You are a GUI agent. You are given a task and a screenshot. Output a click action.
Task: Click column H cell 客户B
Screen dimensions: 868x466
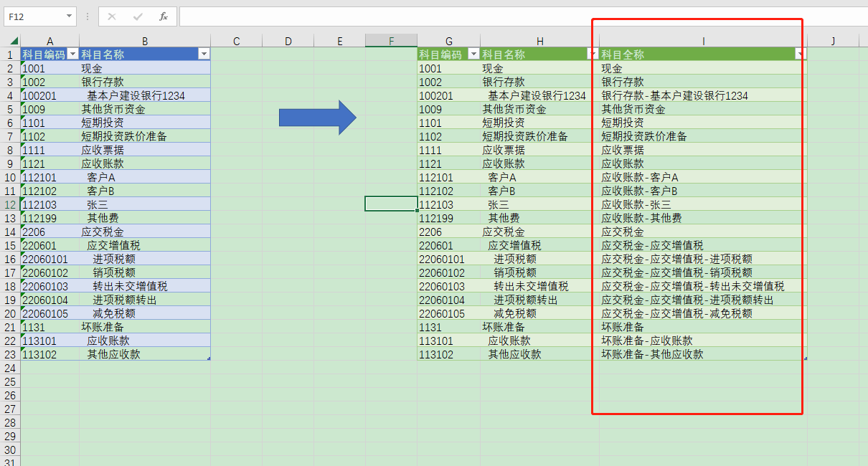point(539,191)
